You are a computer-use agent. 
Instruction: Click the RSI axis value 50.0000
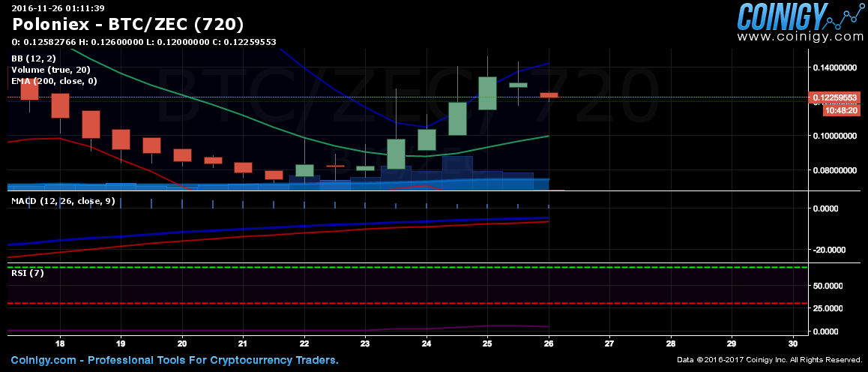click(828, 286)
